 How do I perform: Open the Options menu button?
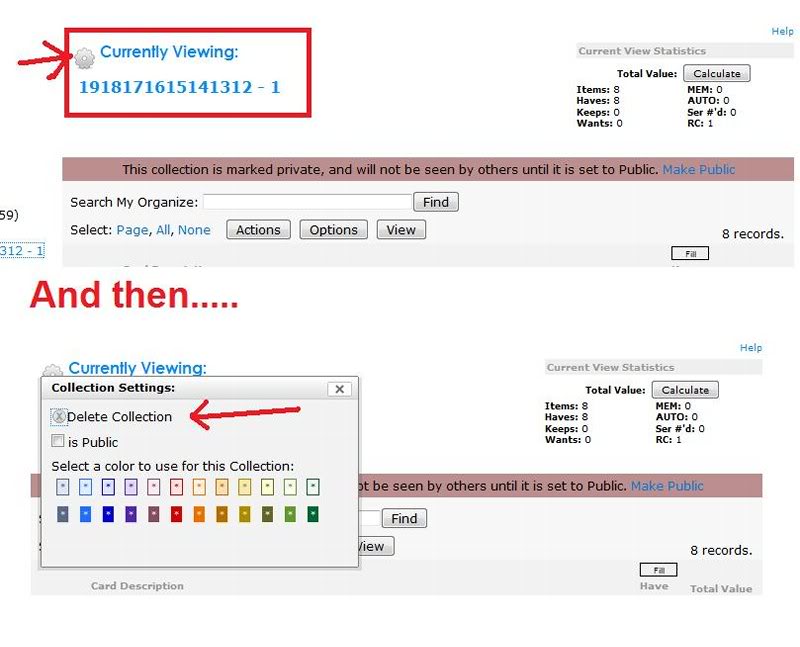tap(333, 230)
